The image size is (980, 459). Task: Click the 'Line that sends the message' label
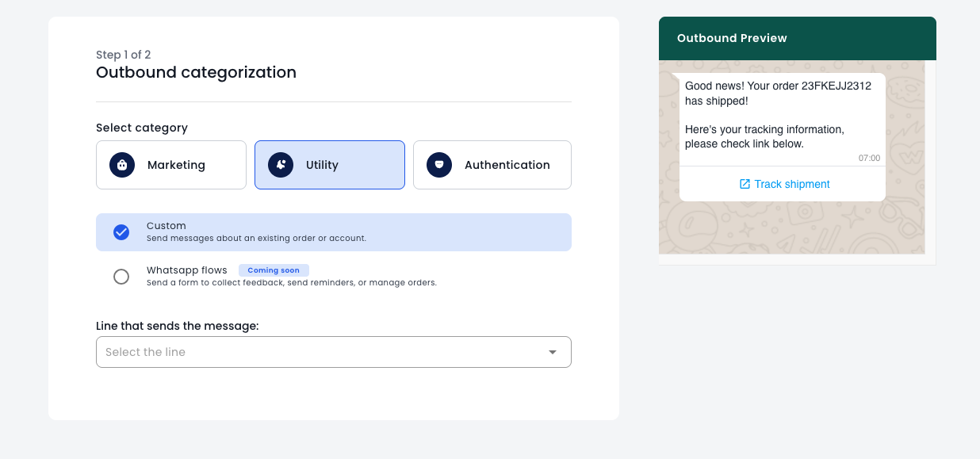(x=177, y=326)
